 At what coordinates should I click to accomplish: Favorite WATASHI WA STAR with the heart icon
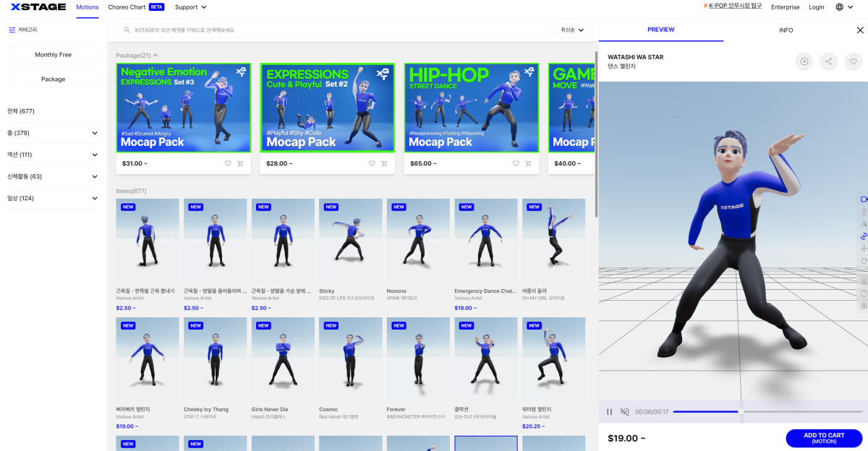(x=854, y=61)
